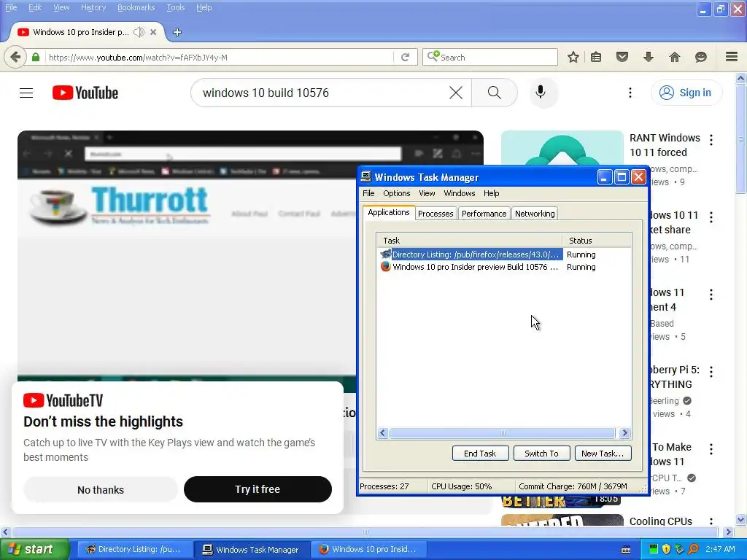This screenshot has width=747, height=560.
Task: Click the chat bubble Hello icon
Action: (701, 57)
